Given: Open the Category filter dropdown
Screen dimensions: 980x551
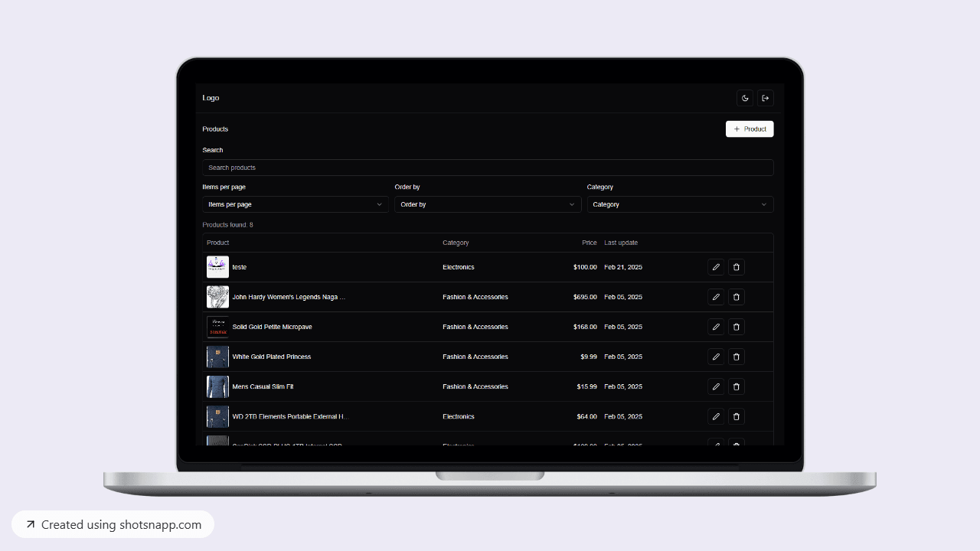Looking at the screenshot, I should pos(680,204).
